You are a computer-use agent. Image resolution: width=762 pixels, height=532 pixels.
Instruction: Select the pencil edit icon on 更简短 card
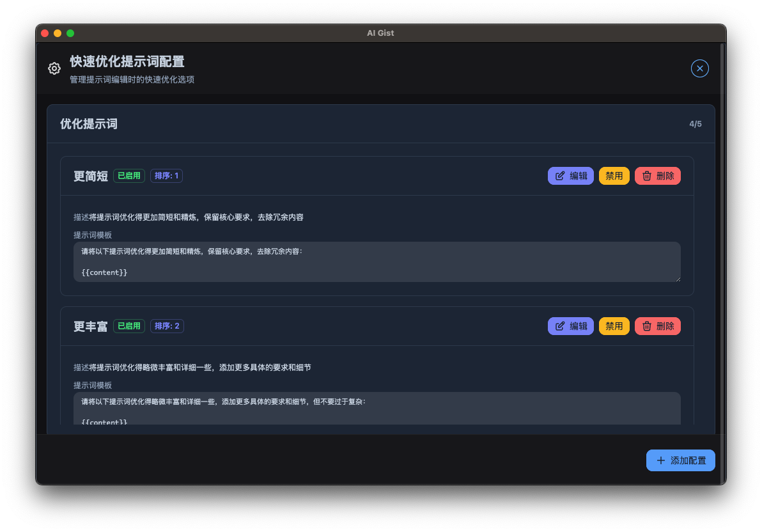tap(561, 175)
